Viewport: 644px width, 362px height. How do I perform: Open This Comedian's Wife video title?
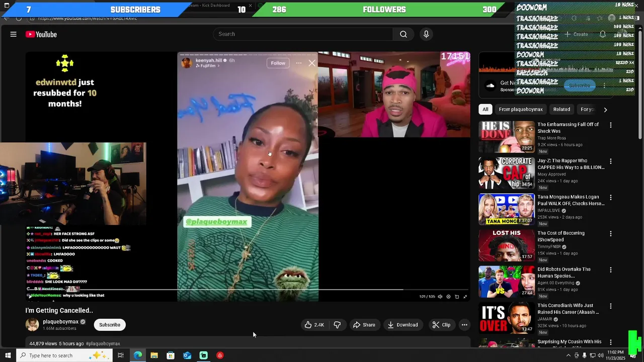click(568, 309)
